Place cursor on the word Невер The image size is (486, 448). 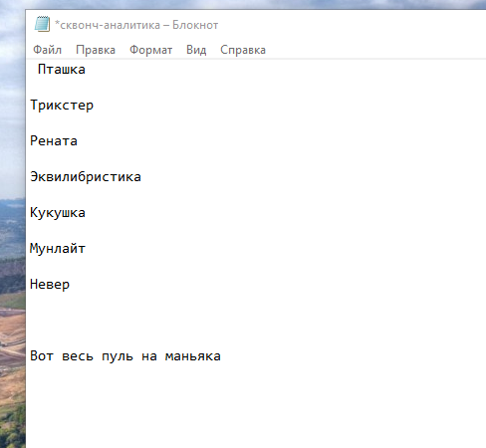[x=50, y=285]
